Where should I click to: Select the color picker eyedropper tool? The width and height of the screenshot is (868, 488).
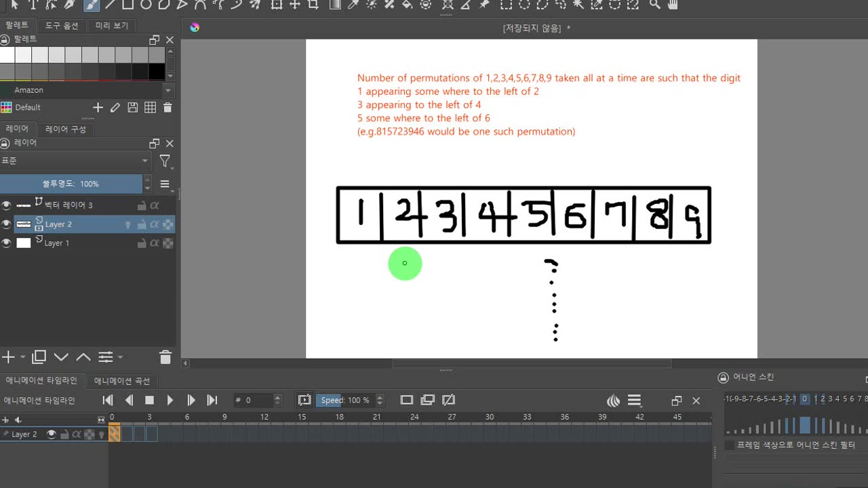click(353, 5)
